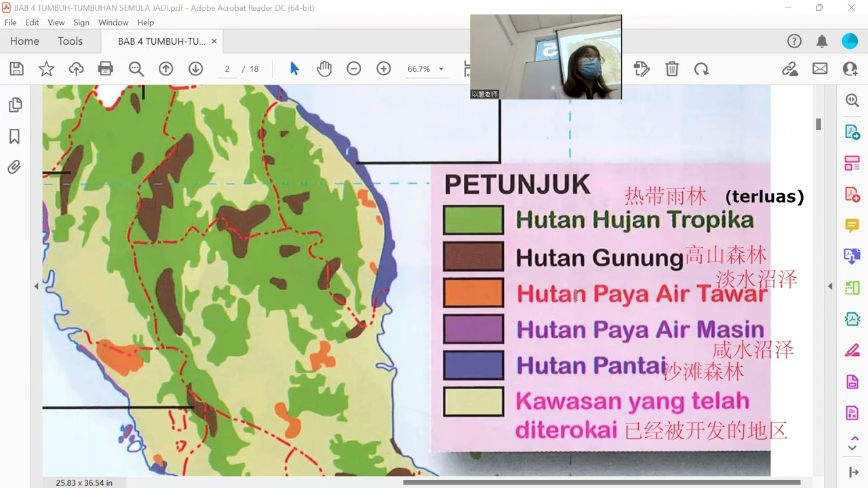Zoom out with minus button

[x=354, y=68]
